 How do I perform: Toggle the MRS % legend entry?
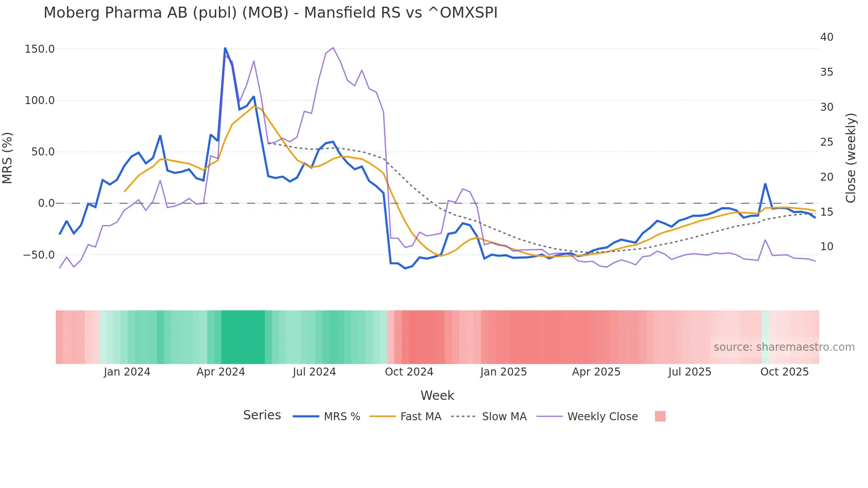point(327,417)
